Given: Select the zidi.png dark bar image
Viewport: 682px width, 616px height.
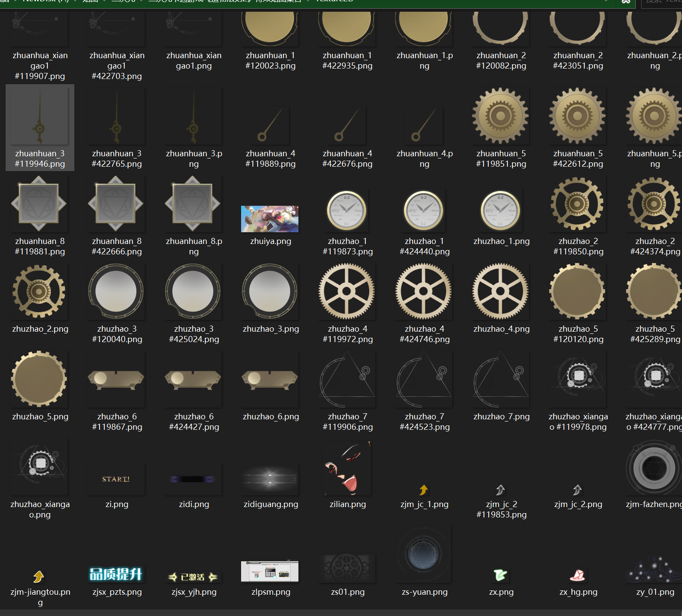Looking at the screenshot, I should pyautogui.click(x=193, y=479).
